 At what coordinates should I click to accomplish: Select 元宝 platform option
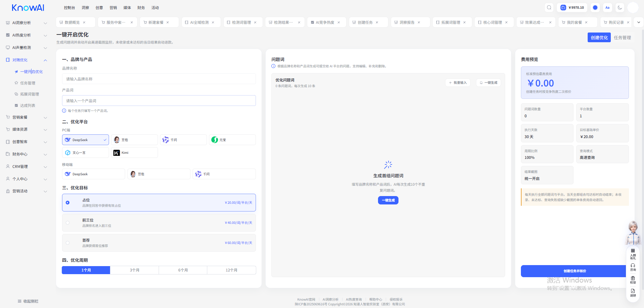point(232,140)
